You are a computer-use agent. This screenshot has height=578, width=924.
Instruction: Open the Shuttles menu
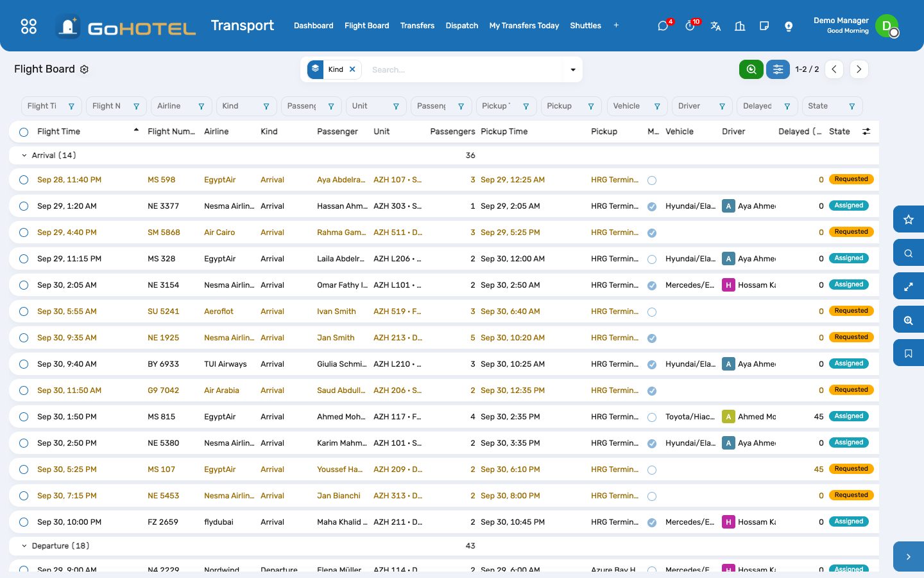586,26
